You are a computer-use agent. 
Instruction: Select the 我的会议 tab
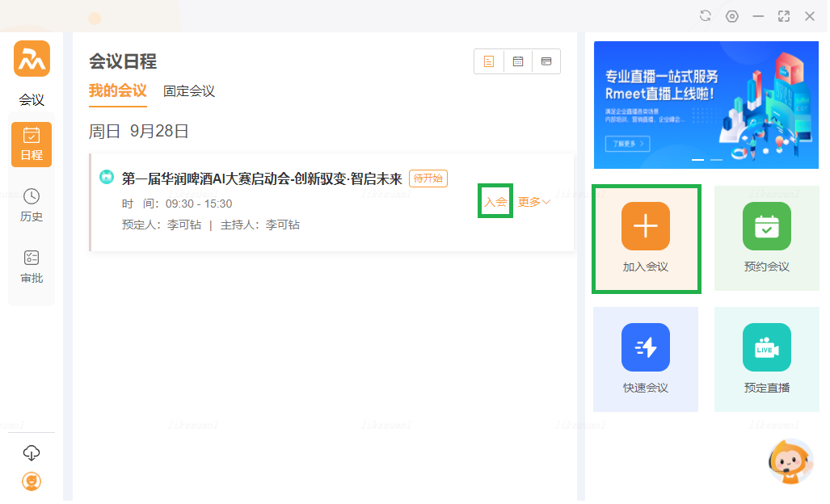[117, 91]
